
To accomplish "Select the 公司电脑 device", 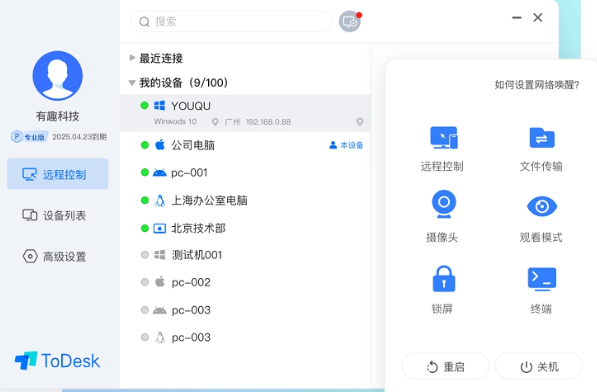I will (x=246, y=145).
